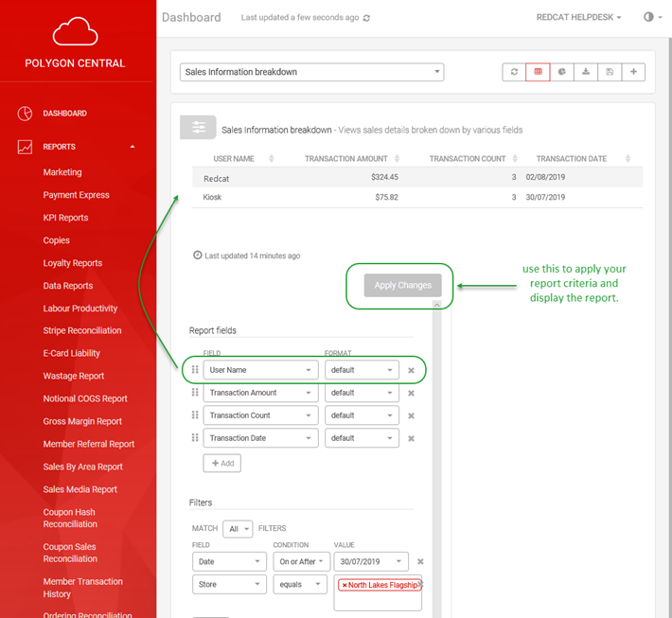Viewport: 672px width, 618px height.
Task: Click the save report icon
Action: (x=610, y=72)
